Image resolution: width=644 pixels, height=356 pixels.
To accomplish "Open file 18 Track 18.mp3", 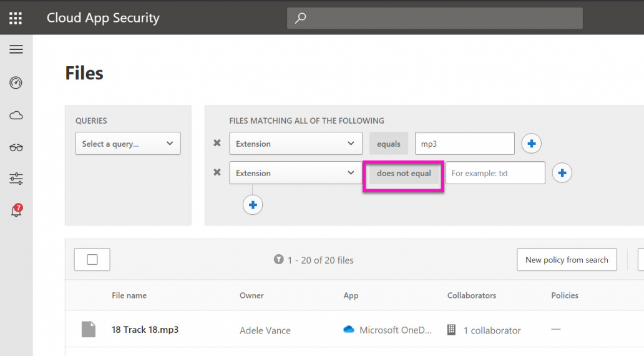I will pos(145,330).
